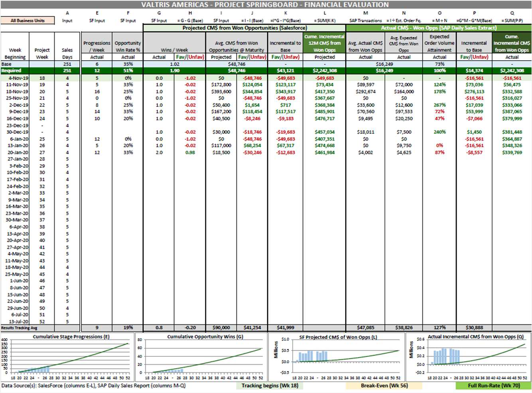The height and width of the screenshot is (393, 532).
Task: Select the $344,854 favorable variance cell
Action: pos(252,92)
